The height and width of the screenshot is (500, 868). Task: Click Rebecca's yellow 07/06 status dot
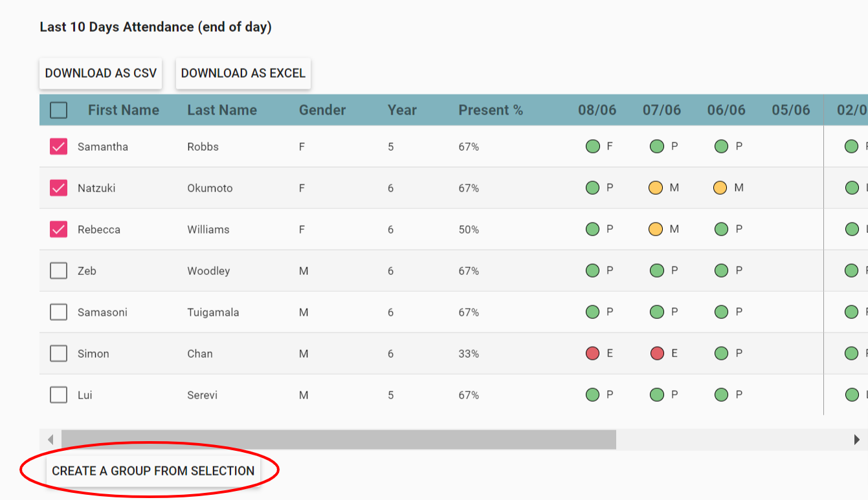pos(656,229)
